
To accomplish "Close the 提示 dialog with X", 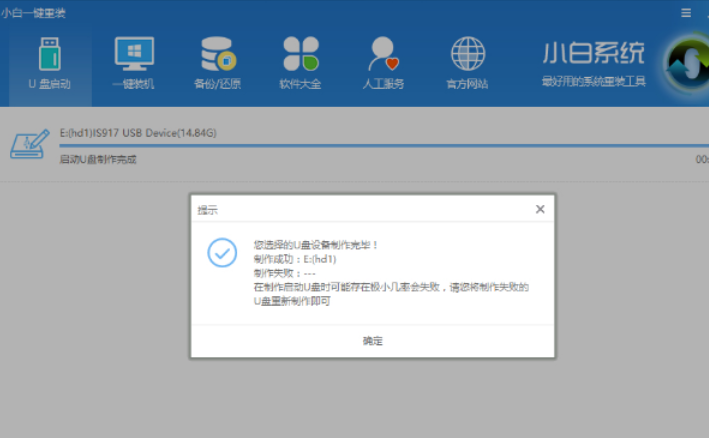I will [x=540, y=209].
